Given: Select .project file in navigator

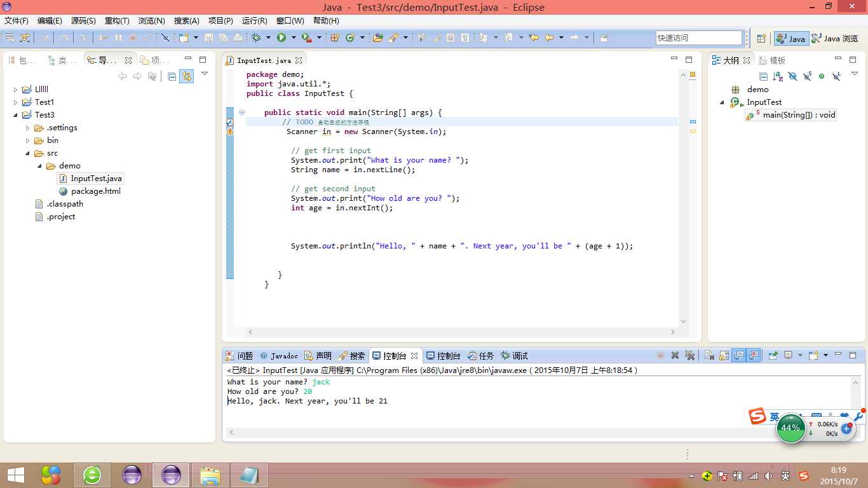Looking at the screenshot, I should [55, 217].
